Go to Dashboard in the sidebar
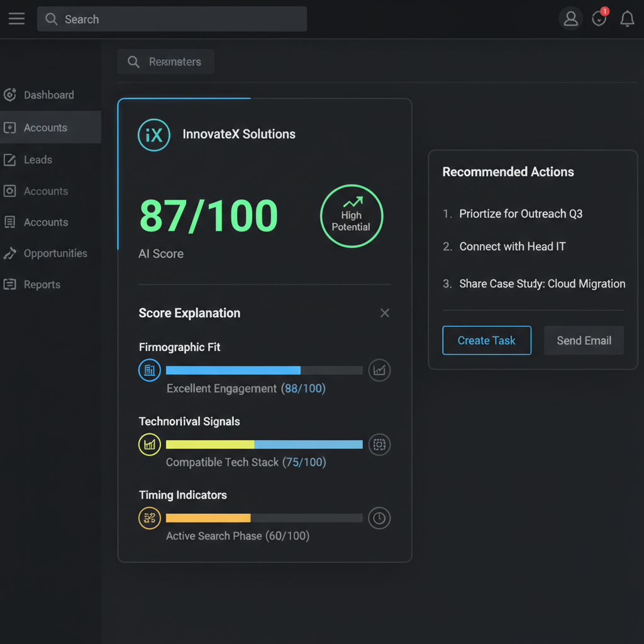Viewport: 644px width, 644px height. (x=48, y=95)
